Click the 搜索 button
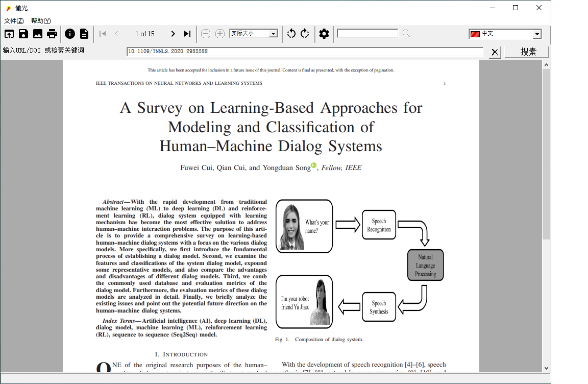Screen dimensions: 588x384 point(527,52)
